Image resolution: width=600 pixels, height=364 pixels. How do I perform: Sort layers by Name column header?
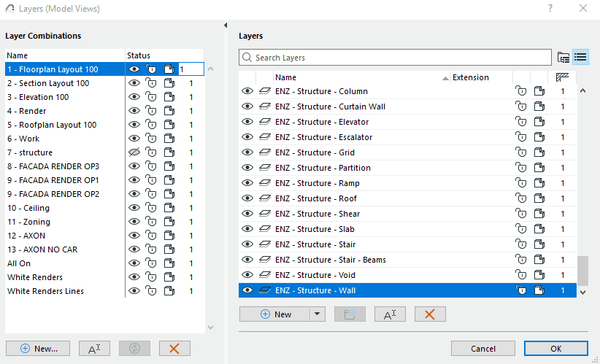coord(362,77)
